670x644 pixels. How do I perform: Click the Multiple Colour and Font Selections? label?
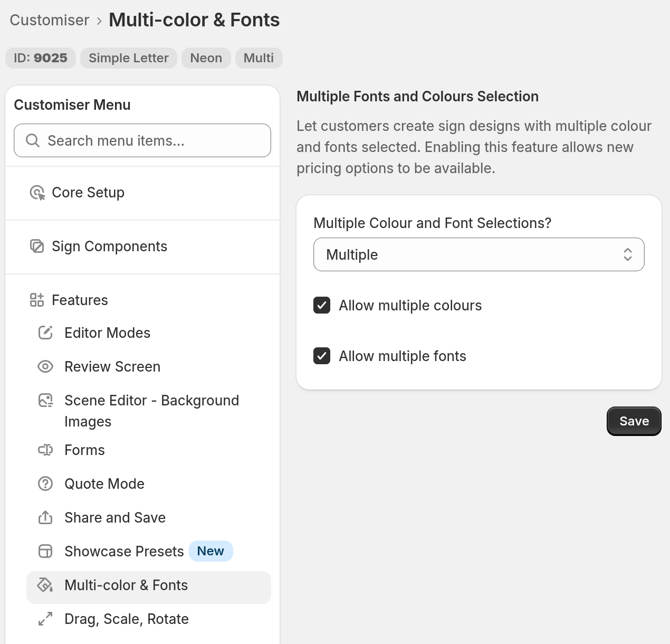tap(432, 223)
